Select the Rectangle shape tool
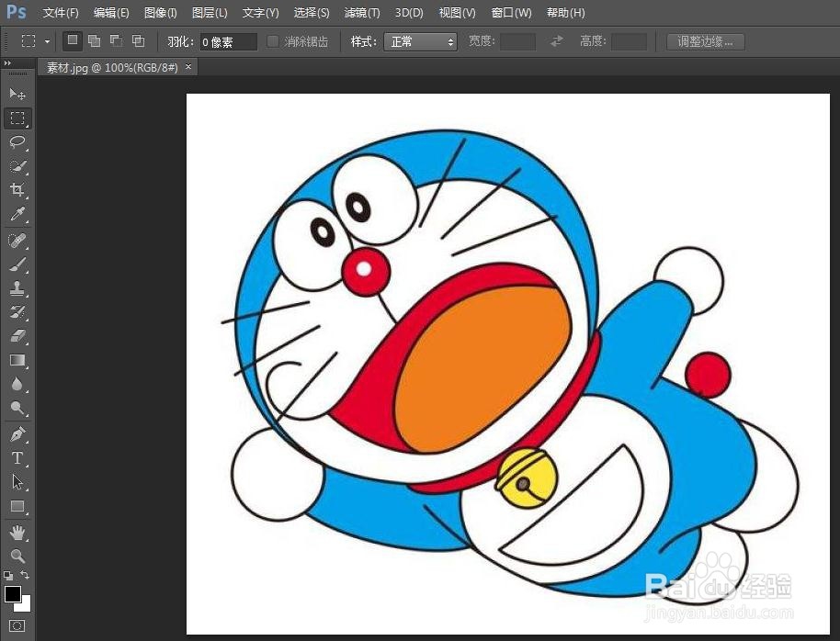The height and width of the screenshot is (641, 840). pos(17,505)
